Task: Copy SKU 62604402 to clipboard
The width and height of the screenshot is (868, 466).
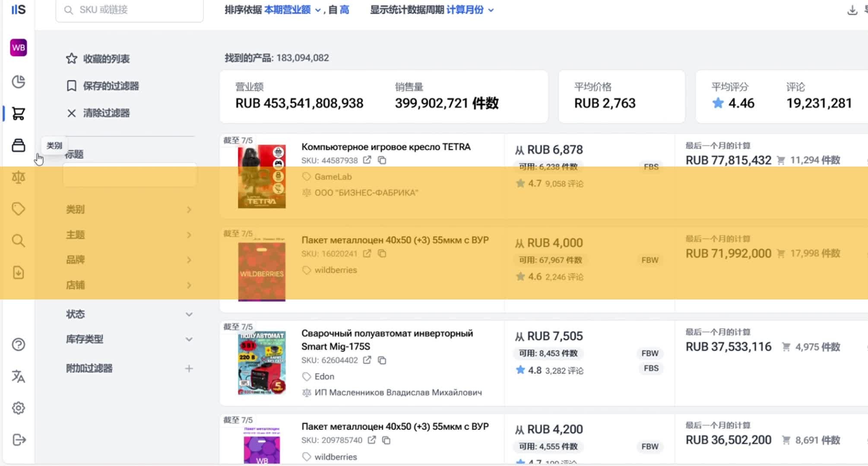Action: (x=382, y=360)
